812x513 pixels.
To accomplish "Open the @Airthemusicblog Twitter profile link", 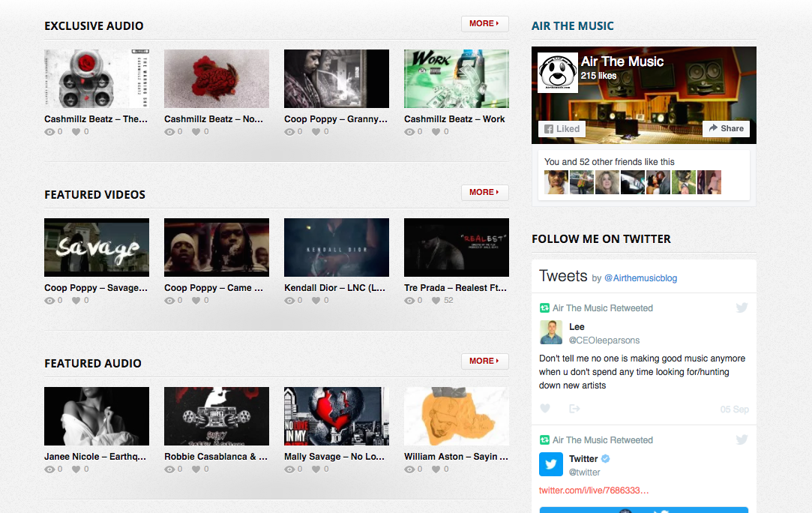I will [640, 277].
